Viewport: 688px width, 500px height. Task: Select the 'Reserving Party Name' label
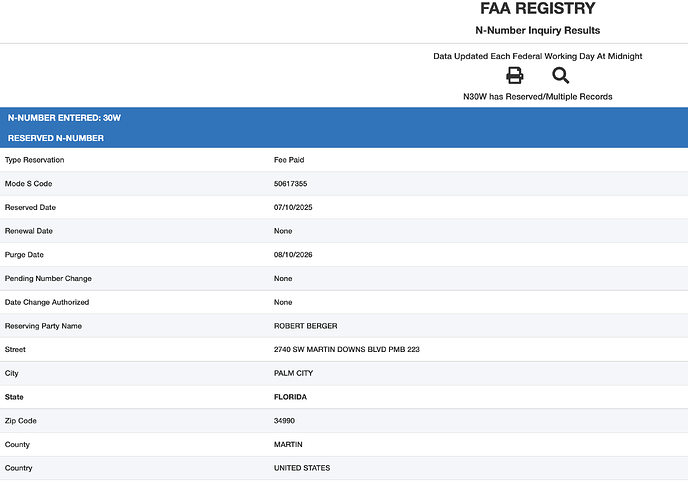[x=43, y=326]
